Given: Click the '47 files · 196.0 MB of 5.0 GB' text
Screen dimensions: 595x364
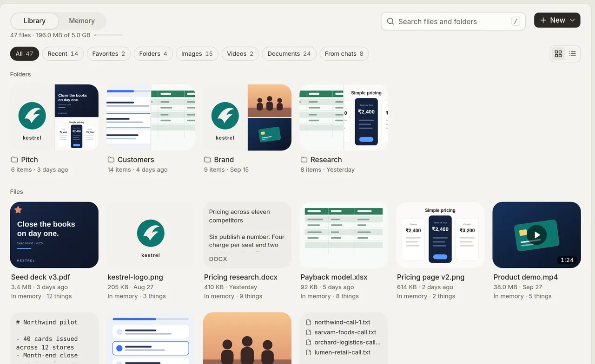Looking at the screenshot, I should [x=50, y=35].
